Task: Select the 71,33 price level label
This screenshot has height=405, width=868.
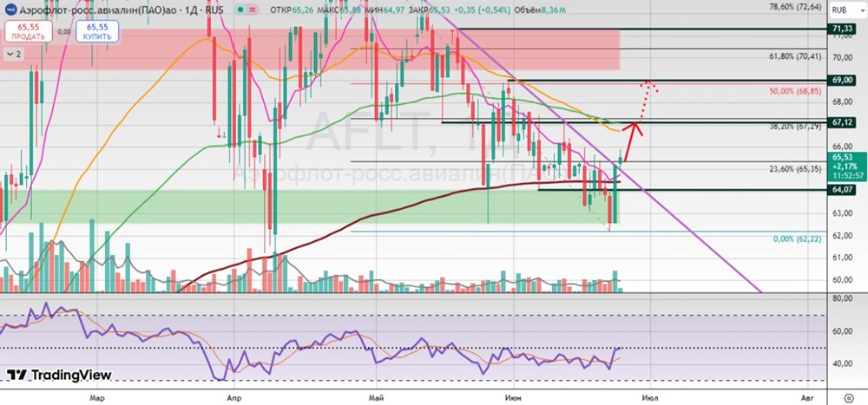Action: coord(842,29)
